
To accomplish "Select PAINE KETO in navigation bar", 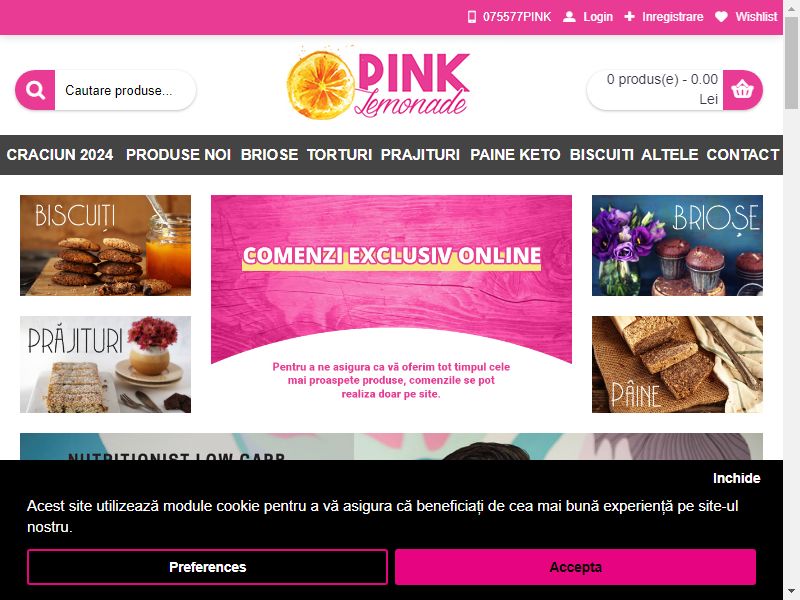I will click(515, 155).
